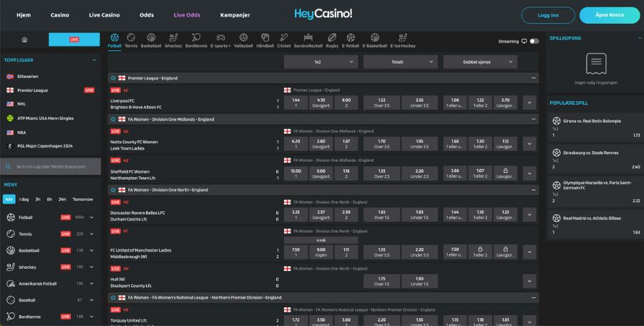Screen dimensions: 644x326
Task: Collapse the Premier League England group
Action: pos(534,77)
